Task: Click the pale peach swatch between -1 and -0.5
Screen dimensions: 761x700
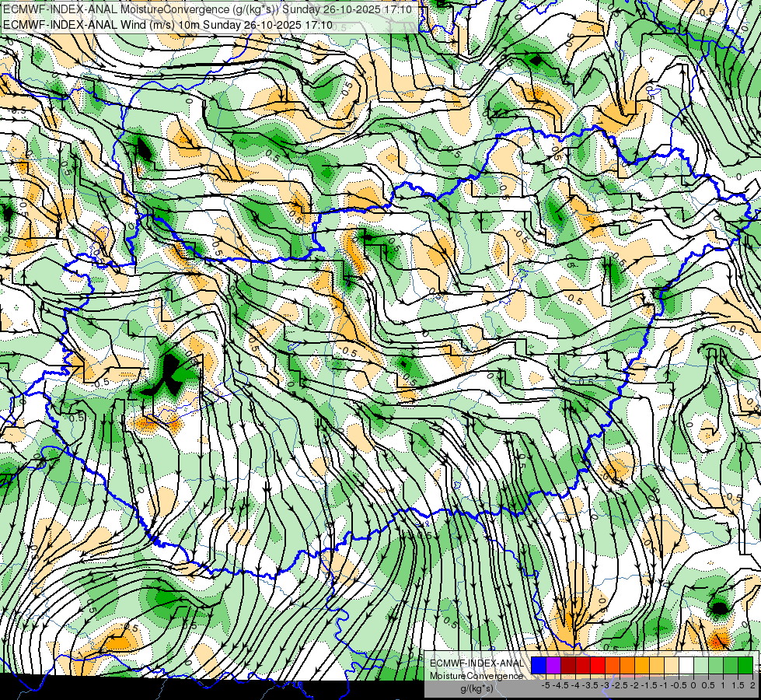Action: [672, 666]
